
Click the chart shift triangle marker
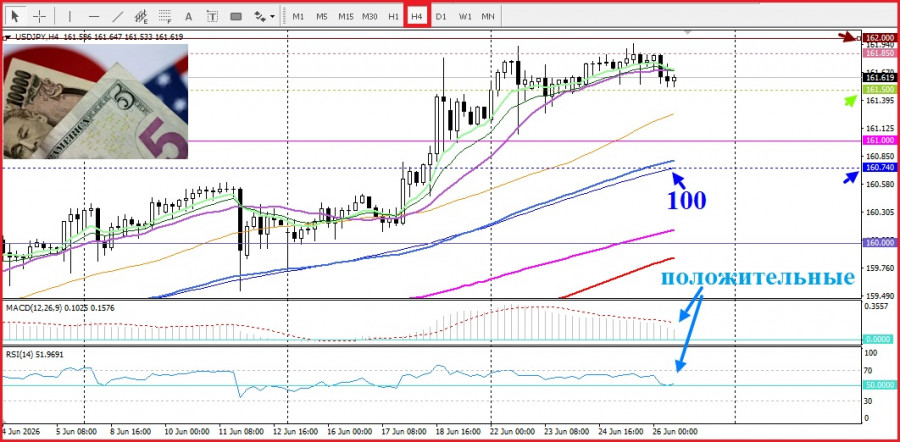(x=687, y=33)
